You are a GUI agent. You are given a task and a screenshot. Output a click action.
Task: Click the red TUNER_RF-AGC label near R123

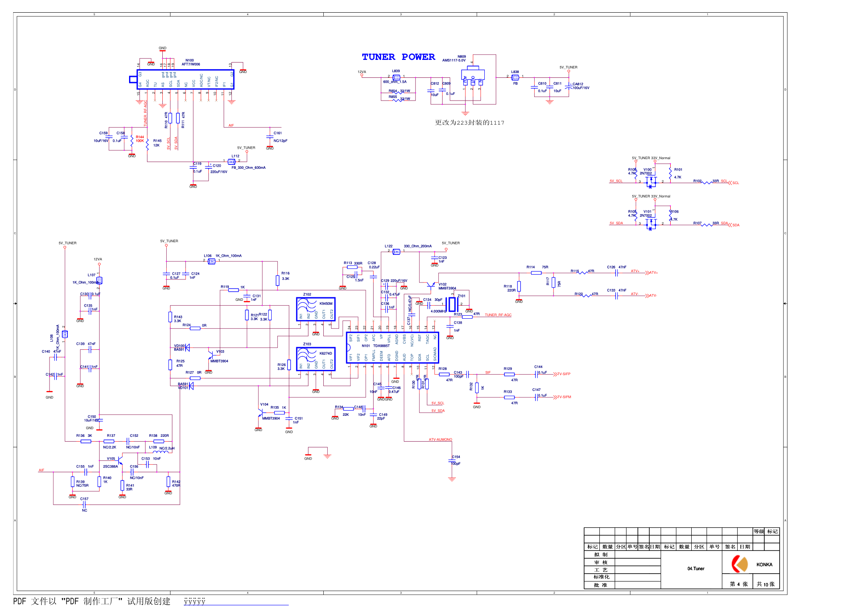(498, 315)
